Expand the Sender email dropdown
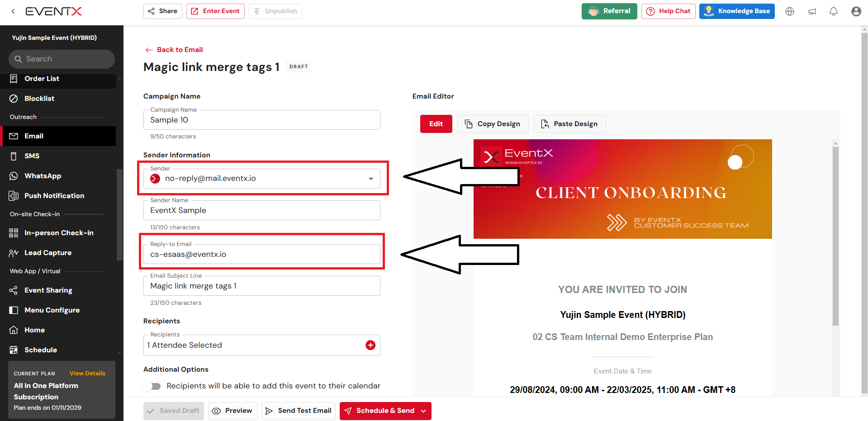868x421 pixels. tap(371, 179)
